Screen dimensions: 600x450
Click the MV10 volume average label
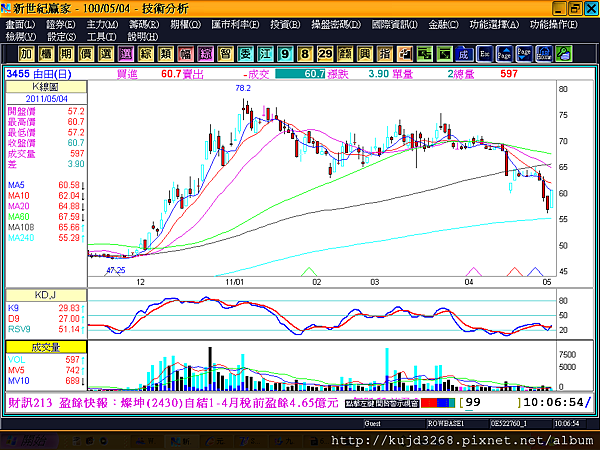(x=19, y=381)
